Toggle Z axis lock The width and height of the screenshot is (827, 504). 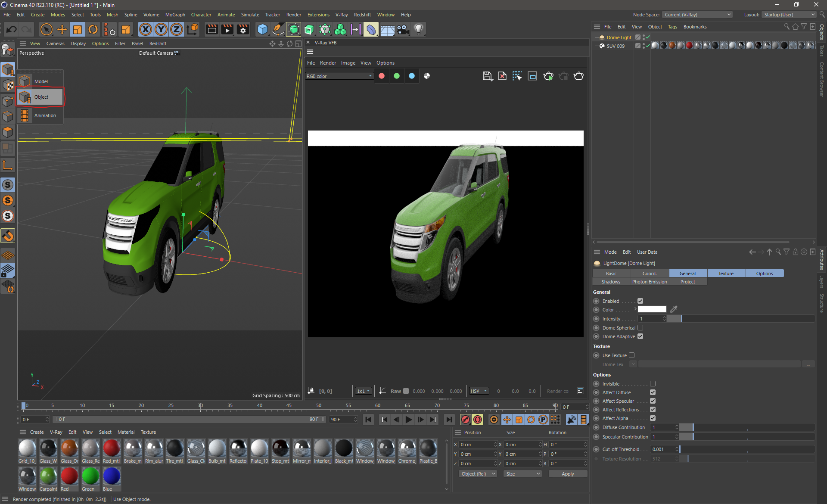tap(177, 29)
